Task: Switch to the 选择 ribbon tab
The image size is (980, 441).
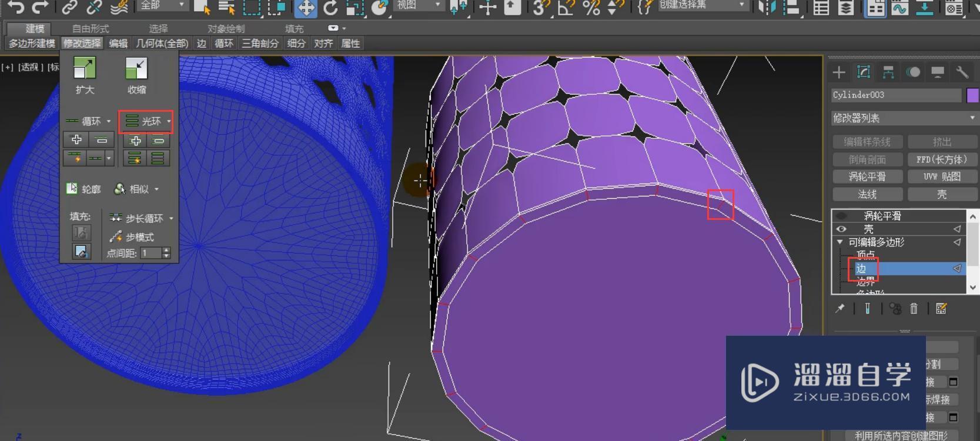Action: click(158, 28)
